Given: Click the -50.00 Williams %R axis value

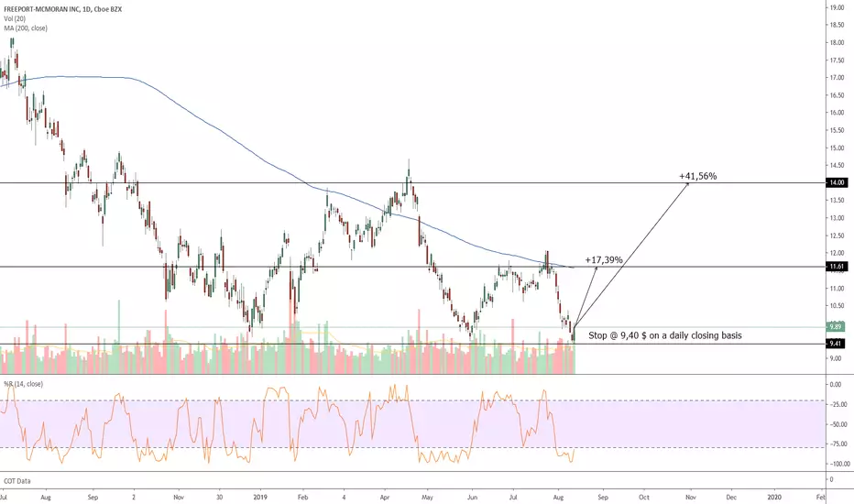Looking at the screenshot, I should tap(839, 424).
